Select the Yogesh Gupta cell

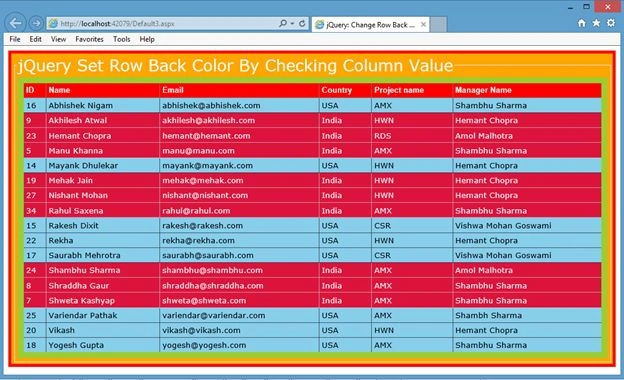pos(103,345)
